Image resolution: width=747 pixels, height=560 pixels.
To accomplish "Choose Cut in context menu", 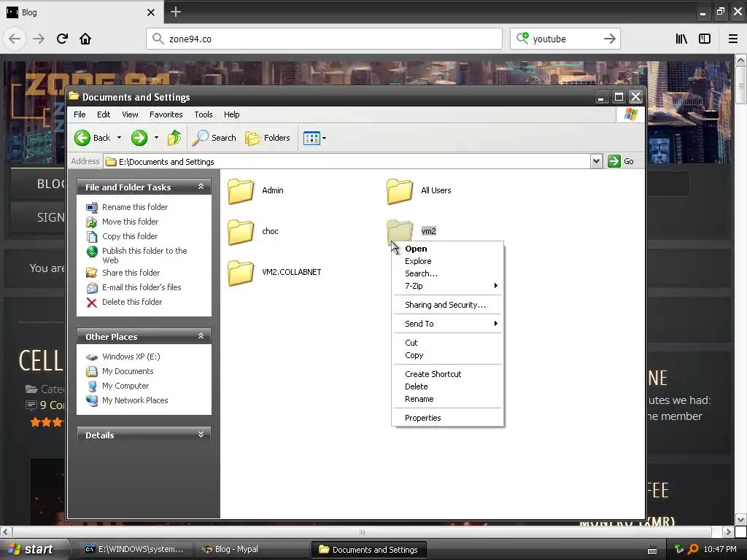I will pyautogui.click(x=447, y=343).
